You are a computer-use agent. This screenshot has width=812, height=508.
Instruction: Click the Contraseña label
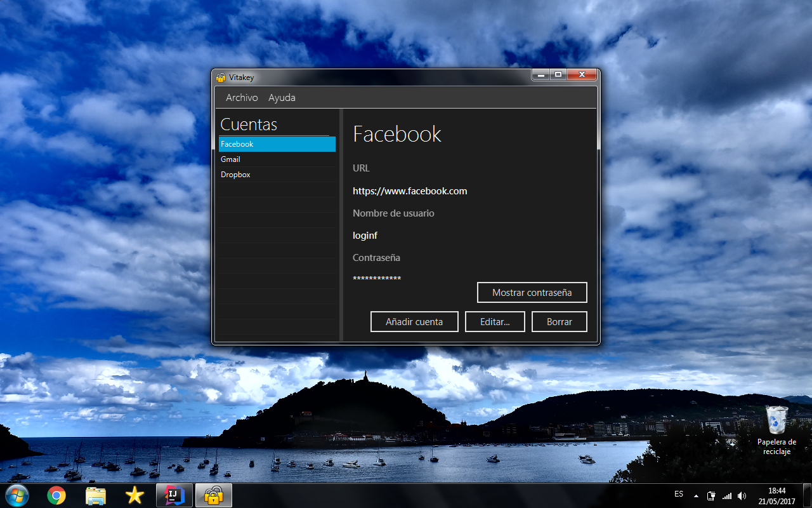tap(376, 258)
